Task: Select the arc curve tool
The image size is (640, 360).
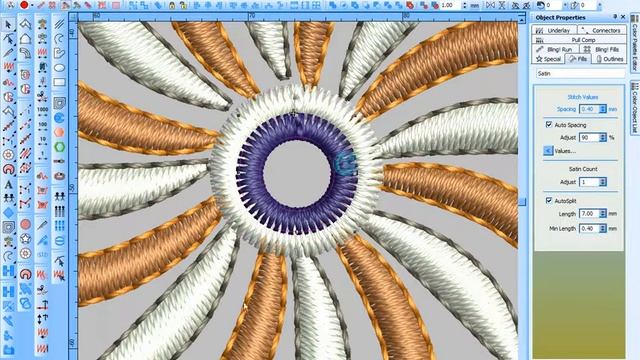Action: click(60, 39)
